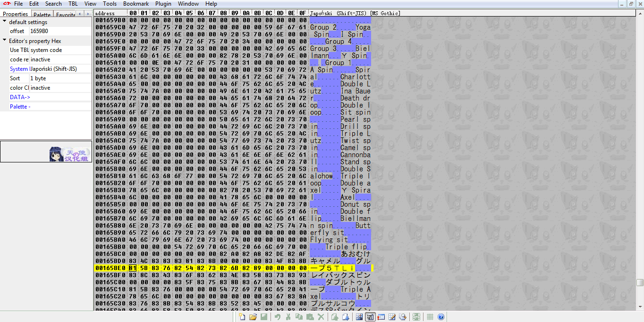Switch to the Palette tab
Viewport: 644px width, 322px height.
pos(42,15)
